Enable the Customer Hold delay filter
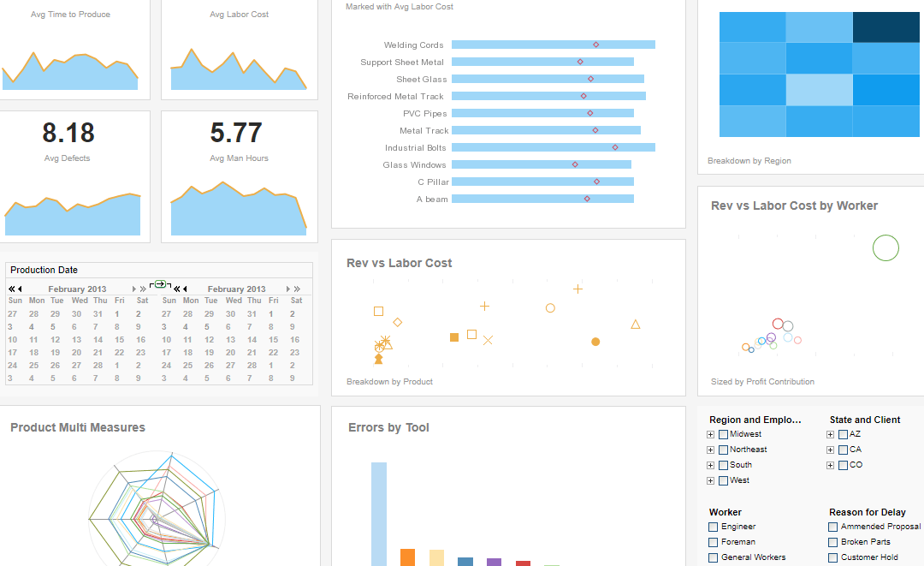 click(832, 557)
